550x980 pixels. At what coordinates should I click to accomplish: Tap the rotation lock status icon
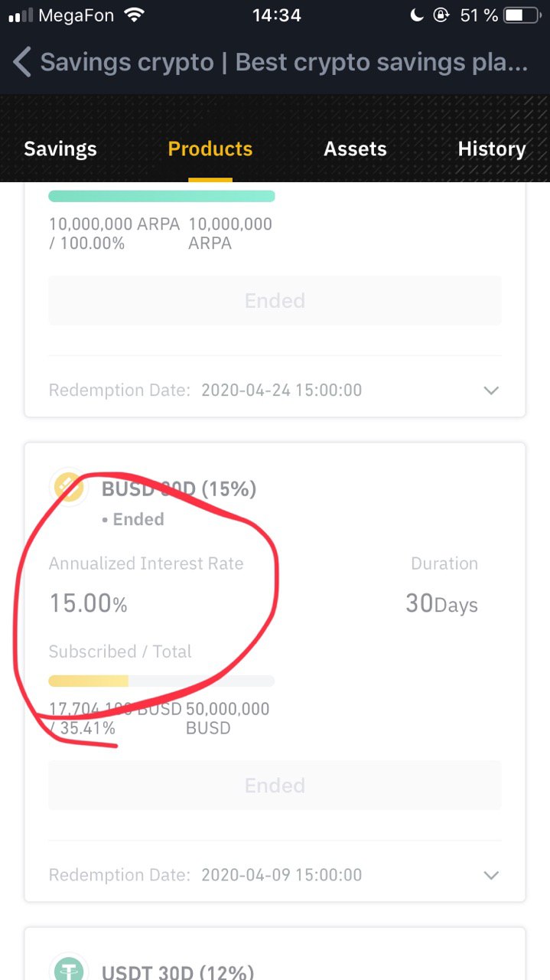pos(441,15)
